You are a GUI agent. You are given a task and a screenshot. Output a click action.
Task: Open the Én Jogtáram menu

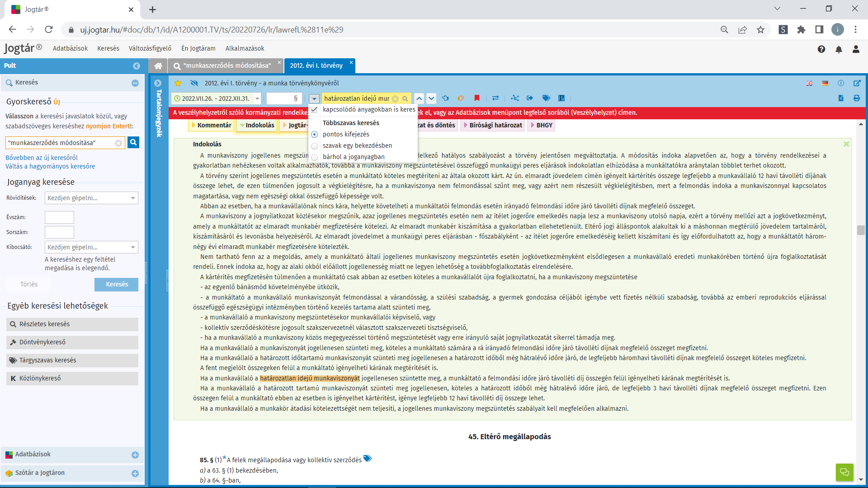point(198,48)
